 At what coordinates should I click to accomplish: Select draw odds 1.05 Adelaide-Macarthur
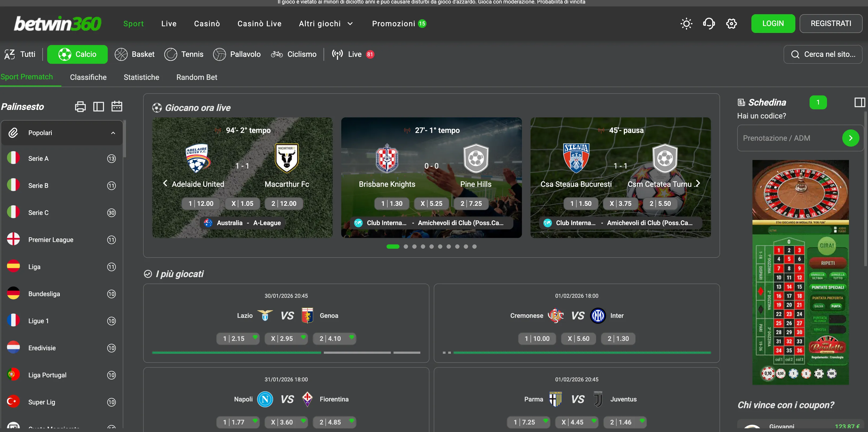coord(242,203)
